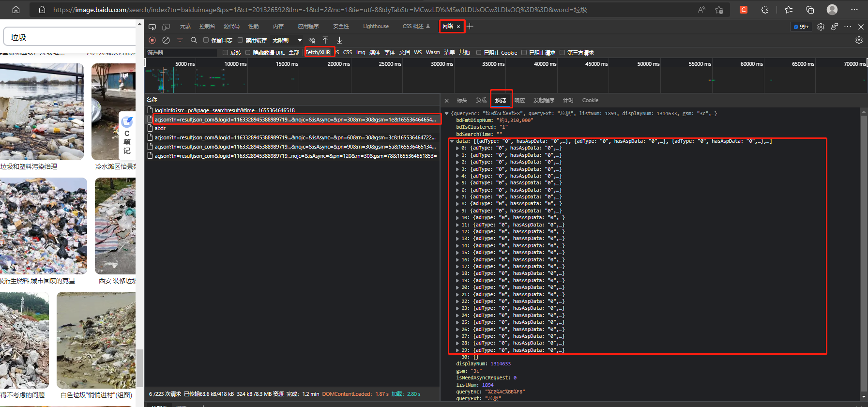The height and width of the screenshot is (407, 868).
Task: Expand data item 16
Action: pos(458,260)
